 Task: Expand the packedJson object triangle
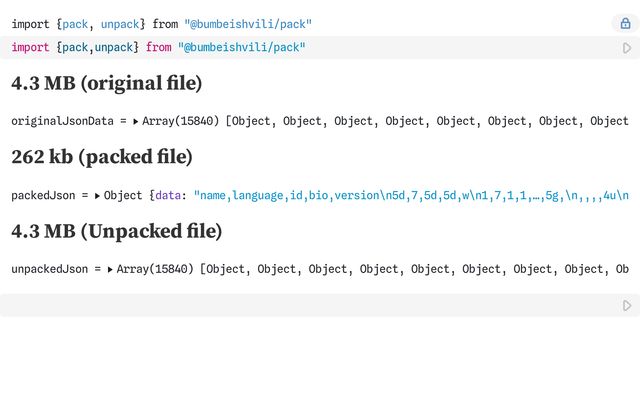pos(97,196)
